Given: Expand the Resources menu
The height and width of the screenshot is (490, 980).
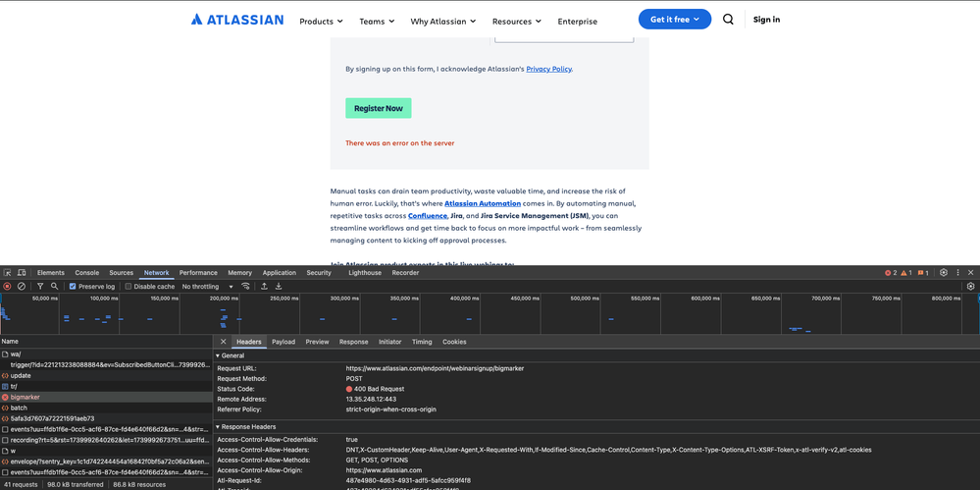Looking at the screenshot, I should pyautogui.click(x=516, y=22).
